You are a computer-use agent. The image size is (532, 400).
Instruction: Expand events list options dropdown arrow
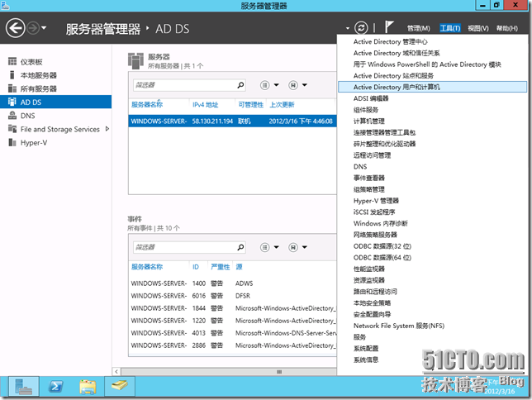pyautogui.click(x=276, y=247)
